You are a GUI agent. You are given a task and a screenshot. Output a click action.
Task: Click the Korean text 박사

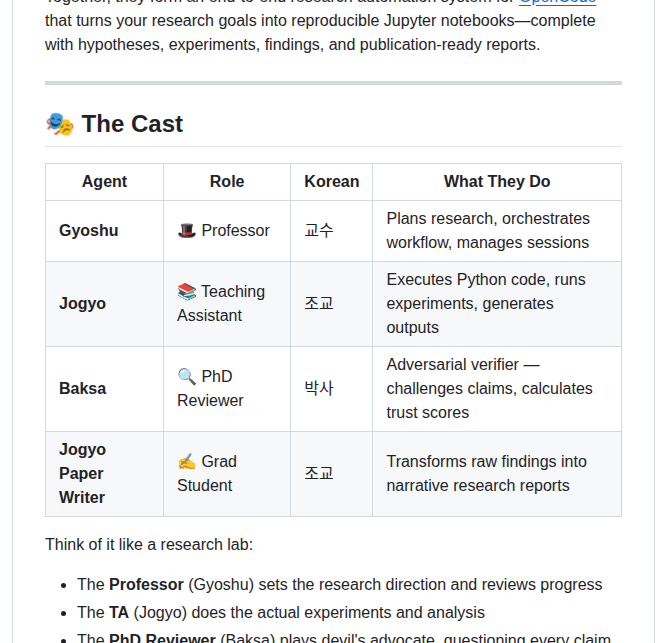tap(319, 389)
